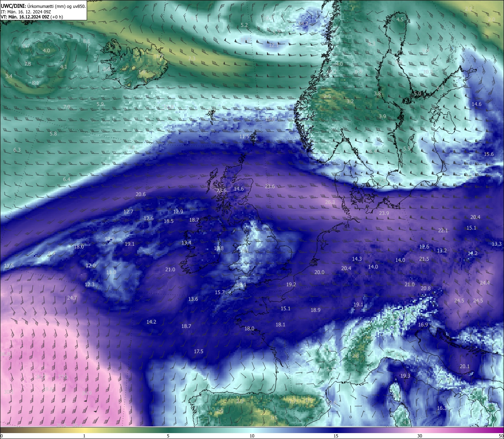Click the 12.3 value label
Screen dimensions: 504x439
click(x=89, y=285)
